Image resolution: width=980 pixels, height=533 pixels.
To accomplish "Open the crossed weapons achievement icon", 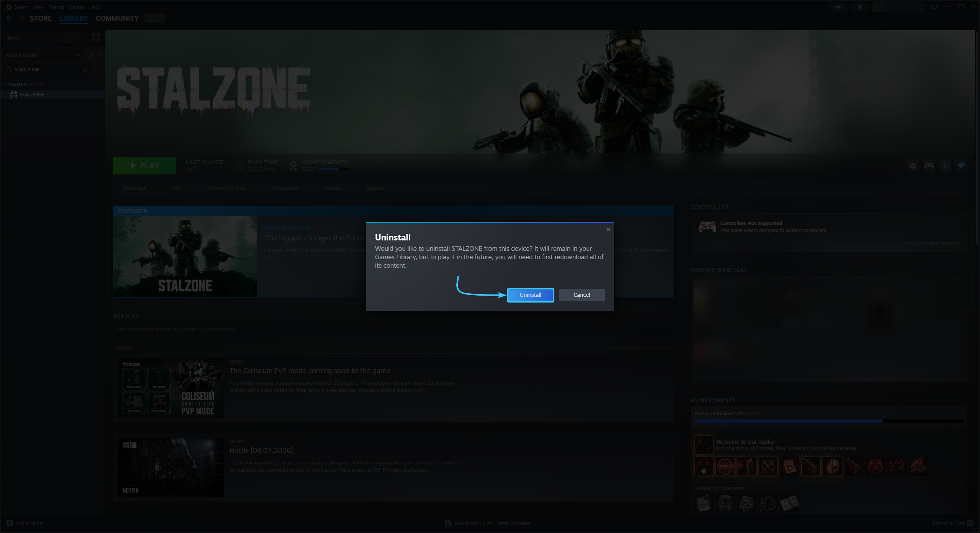I will [x=768, y=466].
